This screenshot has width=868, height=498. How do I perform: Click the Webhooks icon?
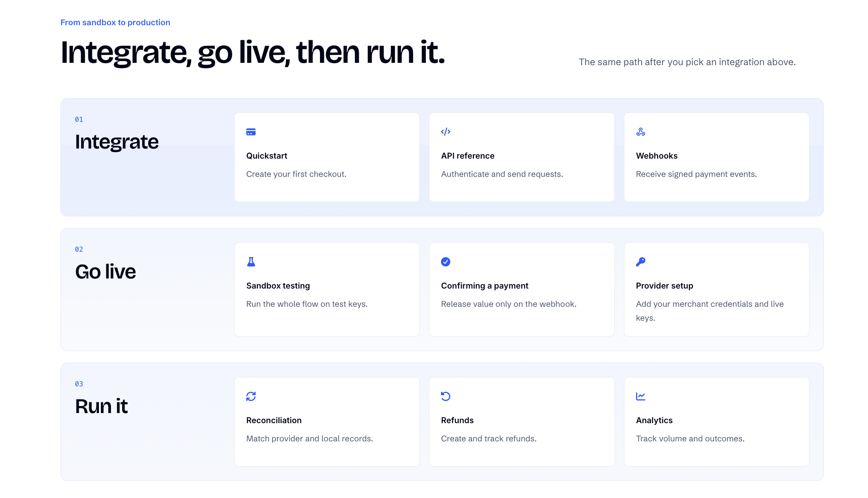coord(641,132)
